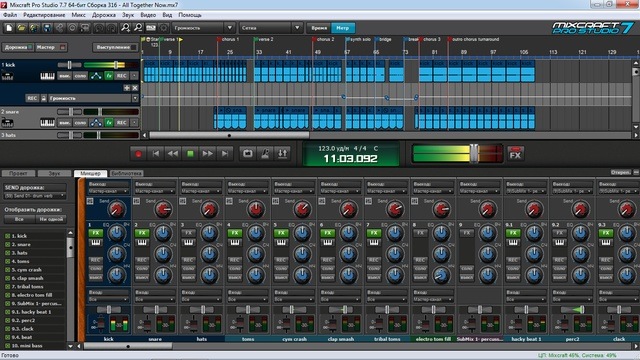This screenshot has height=360, width=640.
Task: Click the Undo arrow icon in toolbar
Action: [x=99, y=28]
